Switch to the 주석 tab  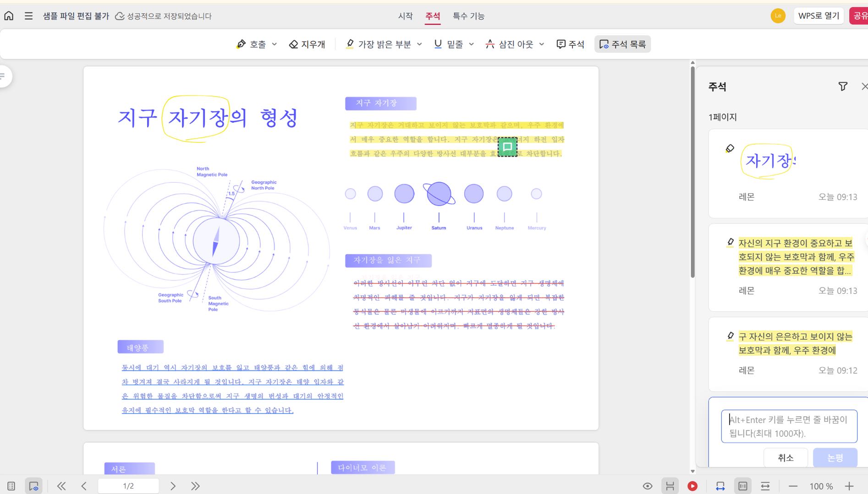pyautogui.click(x=433, y=16)
